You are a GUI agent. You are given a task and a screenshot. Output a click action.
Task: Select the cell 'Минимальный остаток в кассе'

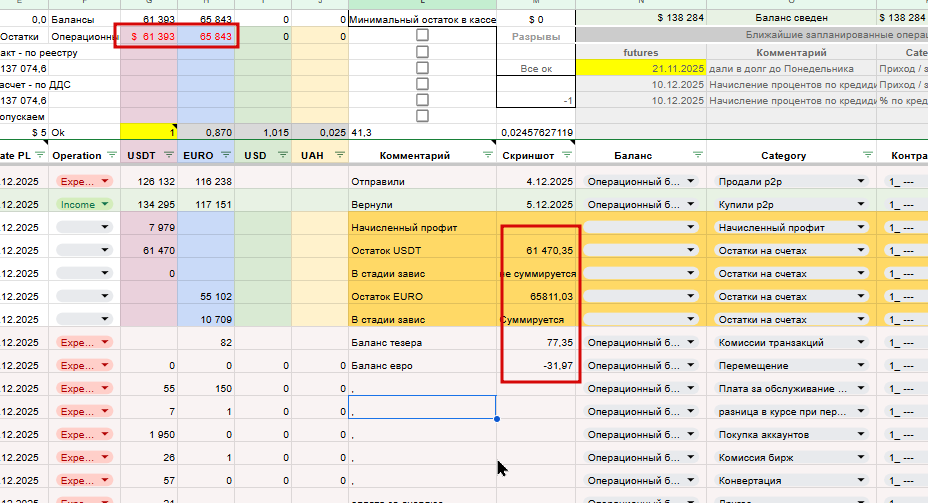click(422, 20)
